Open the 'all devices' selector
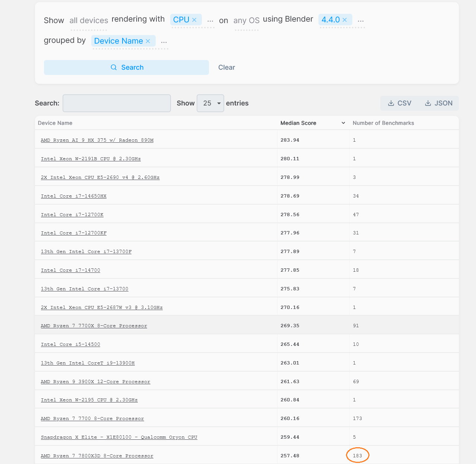This screenshot has height=464, width=476. [x=89, y=20]
